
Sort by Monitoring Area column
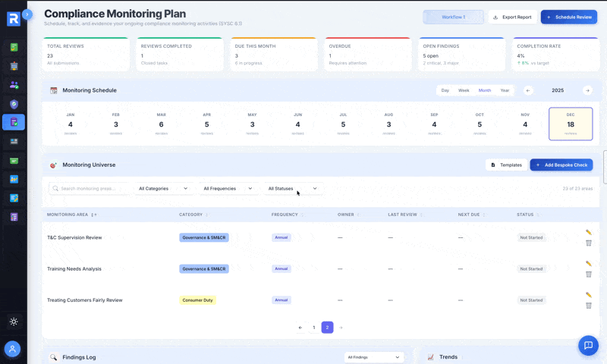[x=72, y=215]
